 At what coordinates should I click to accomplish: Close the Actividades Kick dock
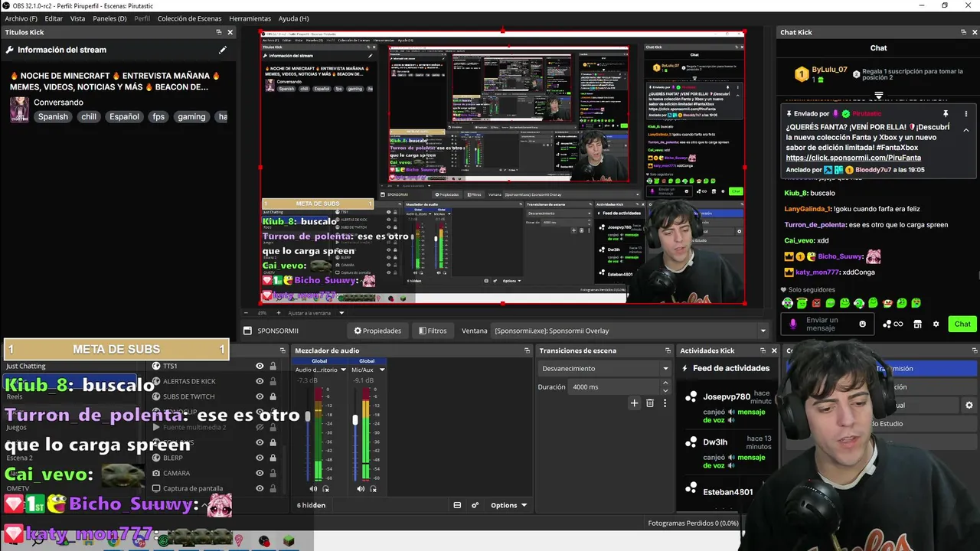coord(774,350)
